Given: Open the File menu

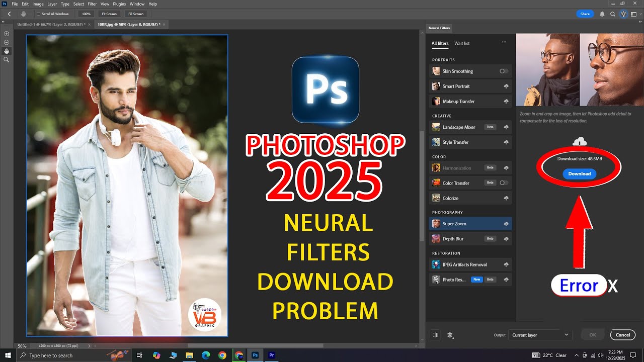Looking at the screenshot, I should (15, 4).
